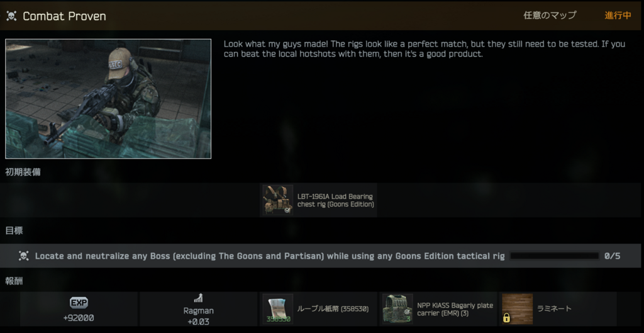Click the objective progress bar
The image size is (644, 333).
555,256
